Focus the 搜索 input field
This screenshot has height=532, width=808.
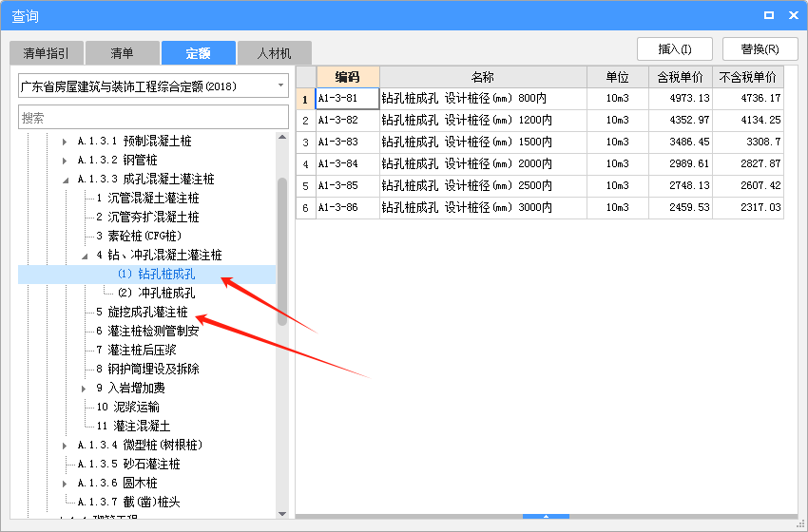[x=153, y=118]
